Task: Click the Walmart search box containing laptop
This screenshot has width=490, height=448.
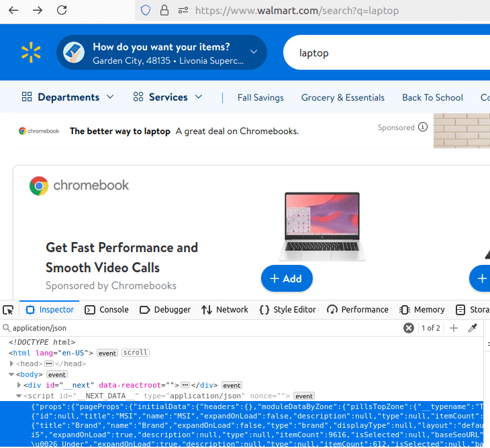Action: 386,52
